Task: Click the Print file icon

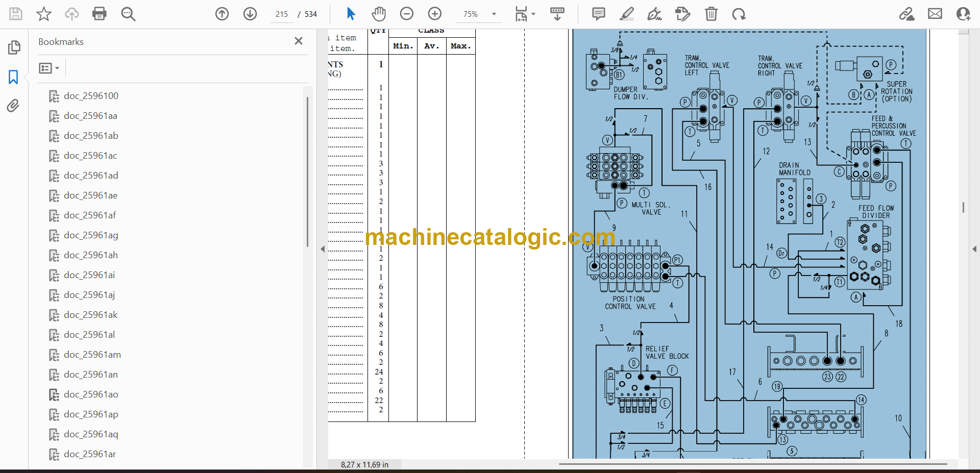Action: pyautogui.click(x=99, y=14)
